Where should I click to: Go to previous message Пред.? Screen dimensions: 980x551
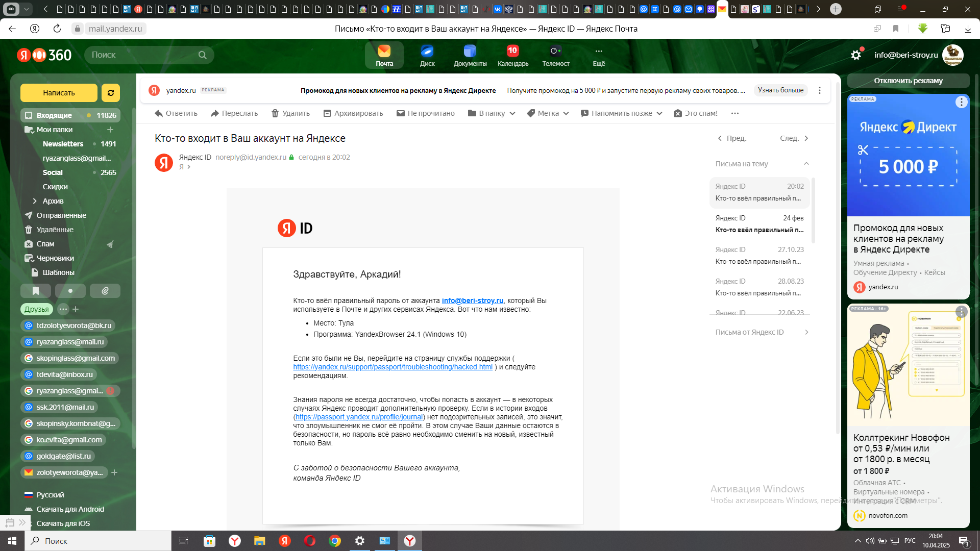(732, 138)
